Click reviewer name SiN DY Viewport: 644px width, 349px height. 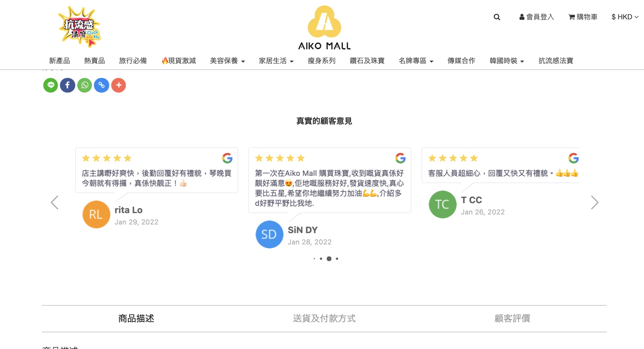tap(303, 230)
